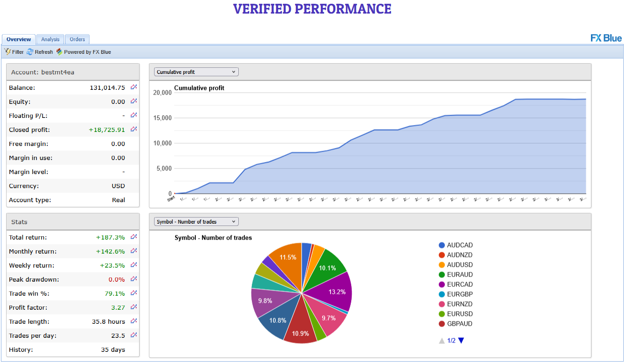This screenshot has height=364, width=627.
Task: Toggle EURGBP legend color dot
Action: pos(442,294)
